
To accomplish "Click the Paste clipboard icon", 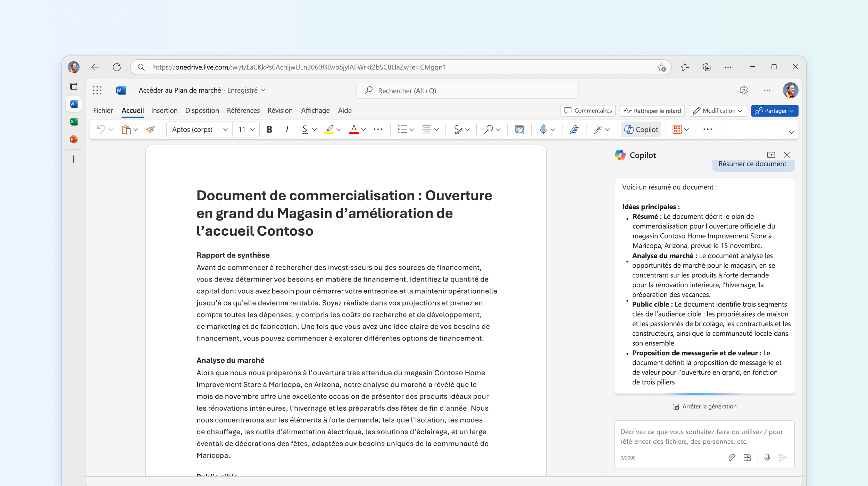I will click(x=126, y=129).
